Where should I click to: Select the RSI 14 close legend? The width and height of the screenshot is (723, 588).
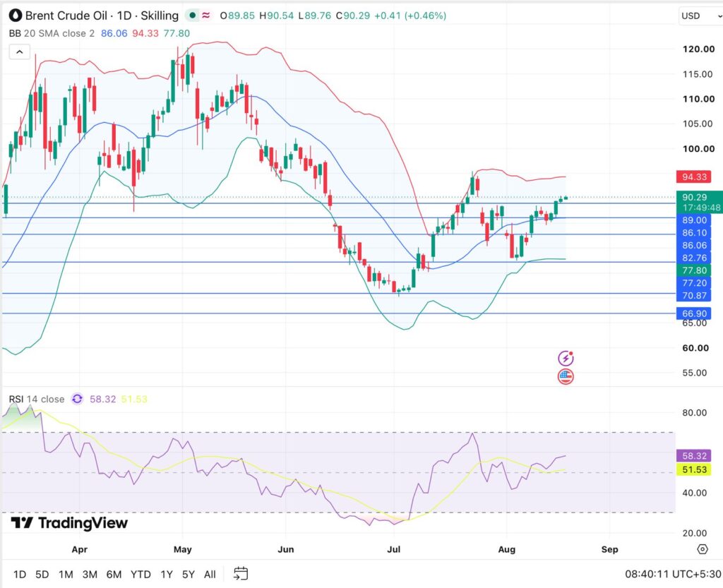pos(37,399)
